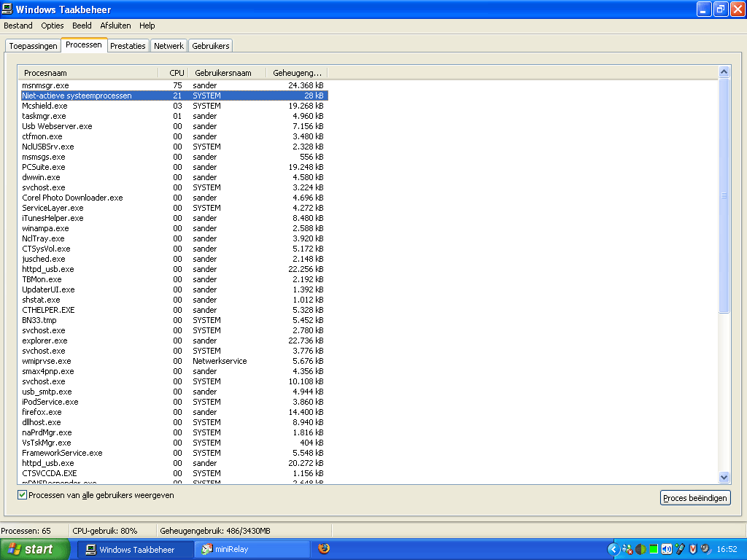Select the iPodService.exe process
The width and height of the screenshot is (747, 560).
click(x=174, y=402)
